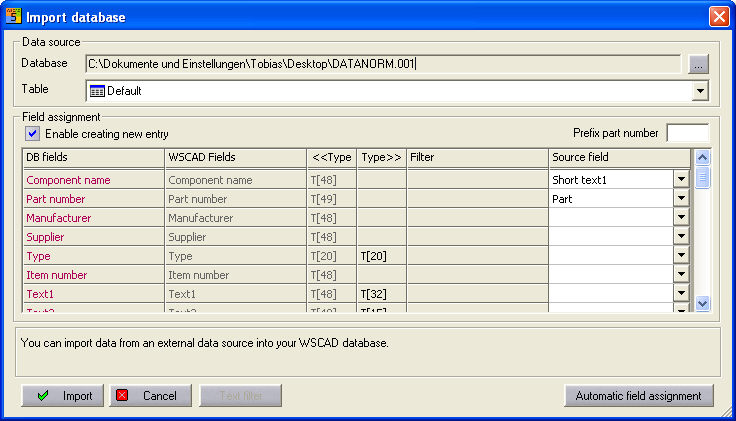Screen dimensions: 736x421
Task: Click grey Component name WSCAD field cell
Action: pyautogui.click(x=236, y=180)
